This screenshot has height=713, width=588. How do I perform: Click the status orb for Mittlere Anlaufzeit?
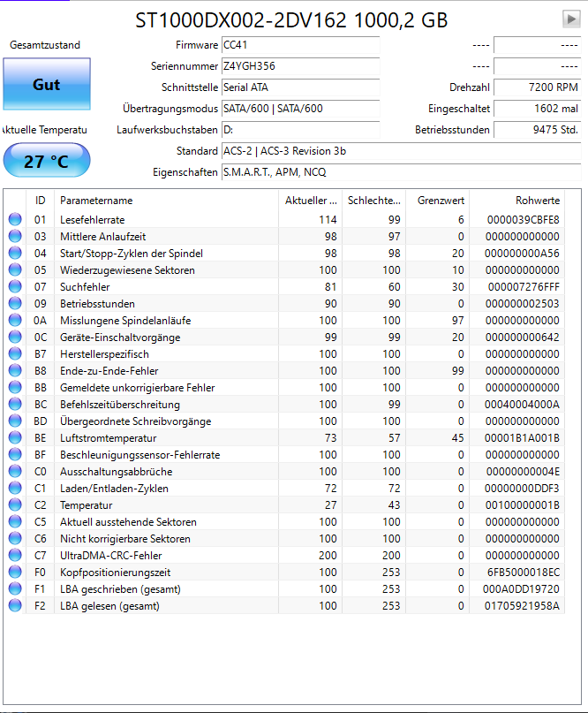pos(15,236)
